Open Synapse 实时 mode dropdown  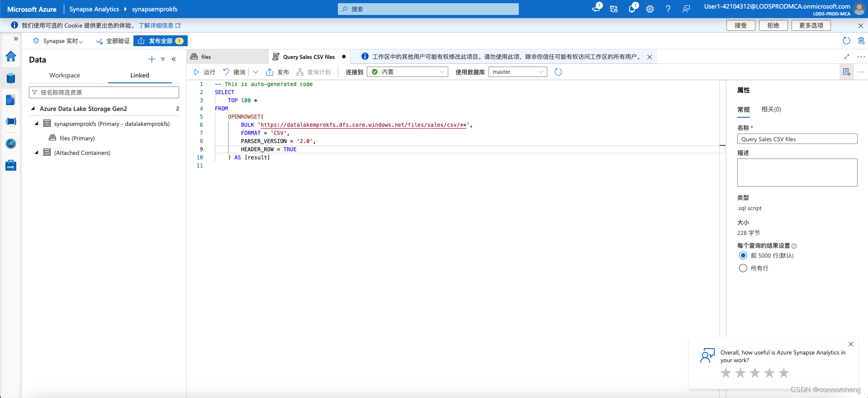pyautogui.click(x=58, y=41)
